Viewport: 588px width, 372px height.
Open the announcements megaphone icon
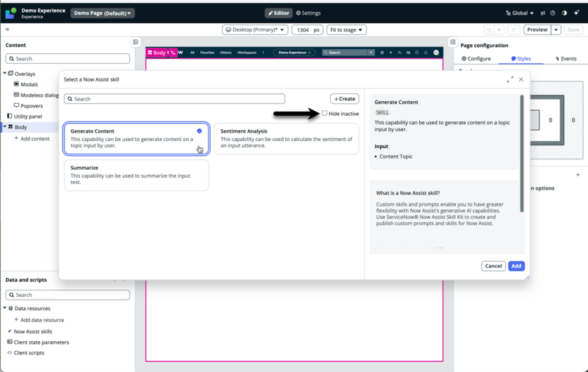pyautogui.click(x=542, y=13)
